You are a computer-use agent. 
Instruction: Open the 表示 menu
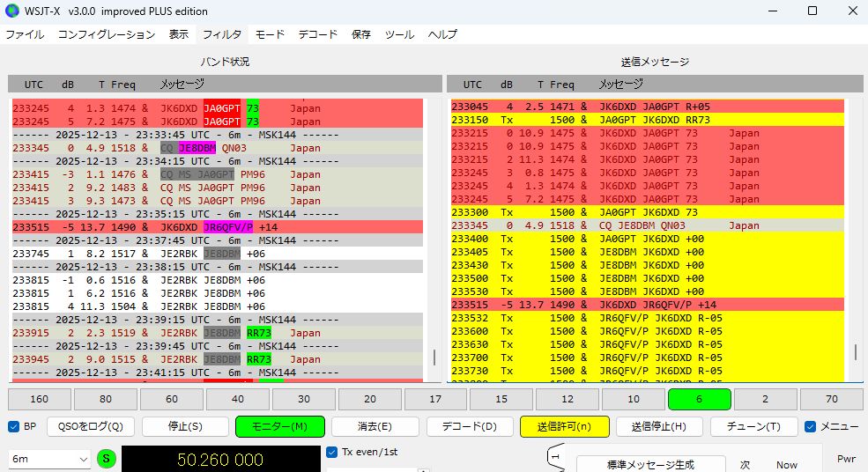(179, 34)
